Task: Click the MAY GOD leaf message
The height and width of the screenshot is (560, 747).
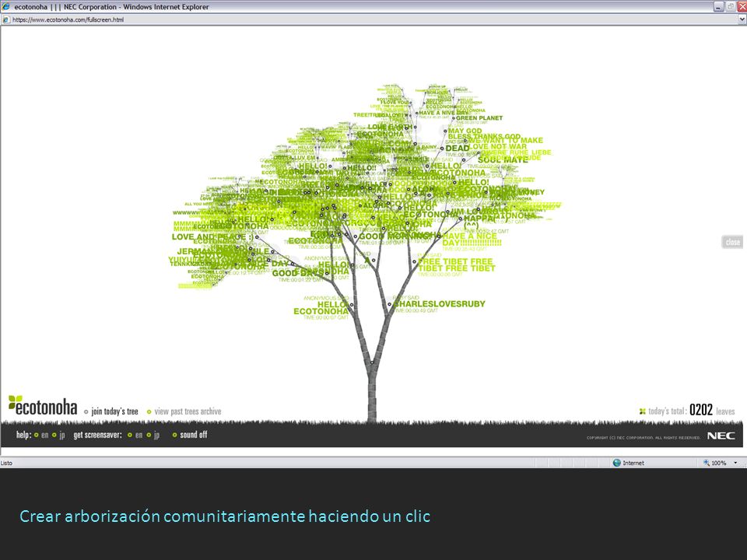Action: click(x=465, y=131)
